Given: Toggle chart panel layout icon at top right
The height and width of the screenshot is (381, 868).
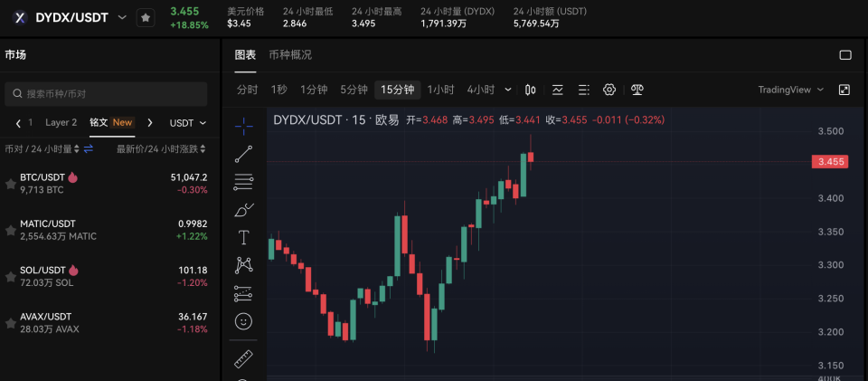Looking at the screenshot, I should coord(844,55).
